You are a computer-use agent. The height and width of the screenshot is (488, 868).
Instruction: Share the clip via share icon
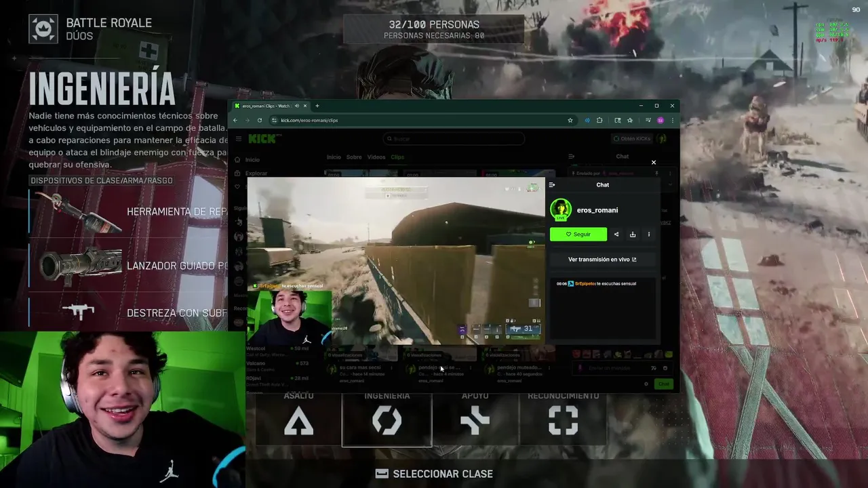(x=616, y=235)
